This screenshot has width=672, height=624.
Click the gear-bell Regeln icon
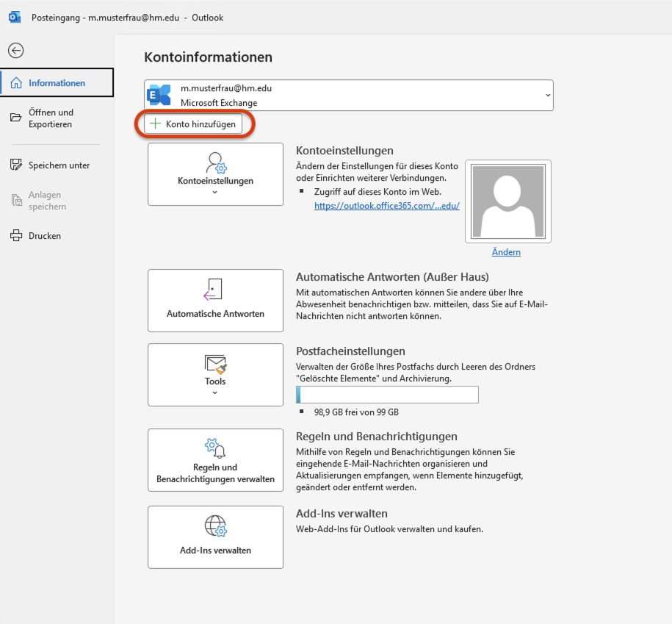[215, 448]
